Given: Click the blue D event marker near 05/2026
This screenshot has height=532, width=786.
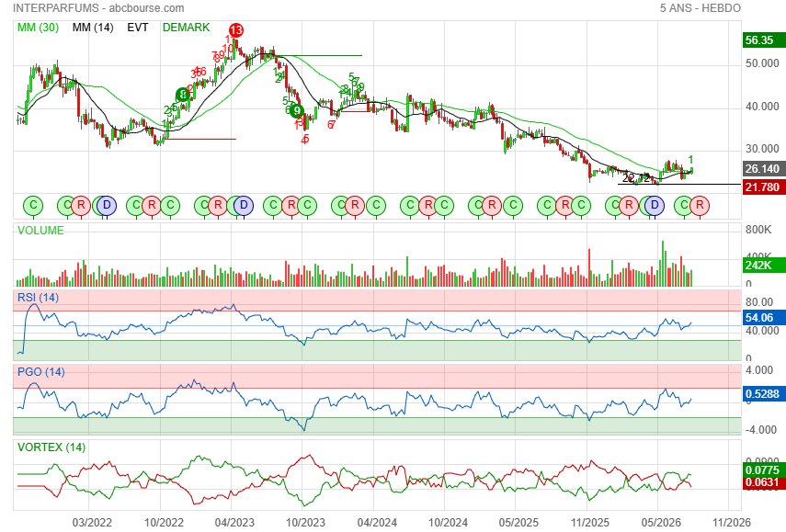Looking at the screenshot, I should (655, 206).
